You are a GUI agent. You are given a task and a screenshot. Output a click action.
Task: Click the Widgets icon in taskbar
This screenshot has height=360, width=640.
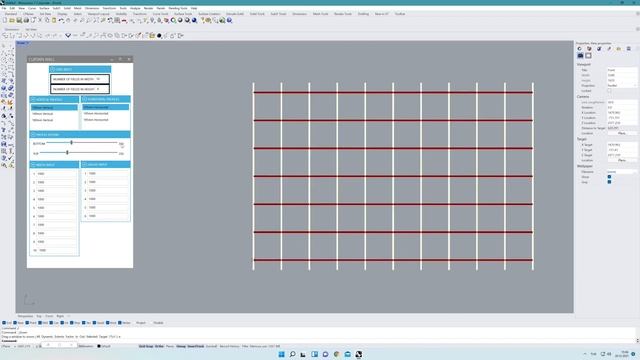[314, 354]
